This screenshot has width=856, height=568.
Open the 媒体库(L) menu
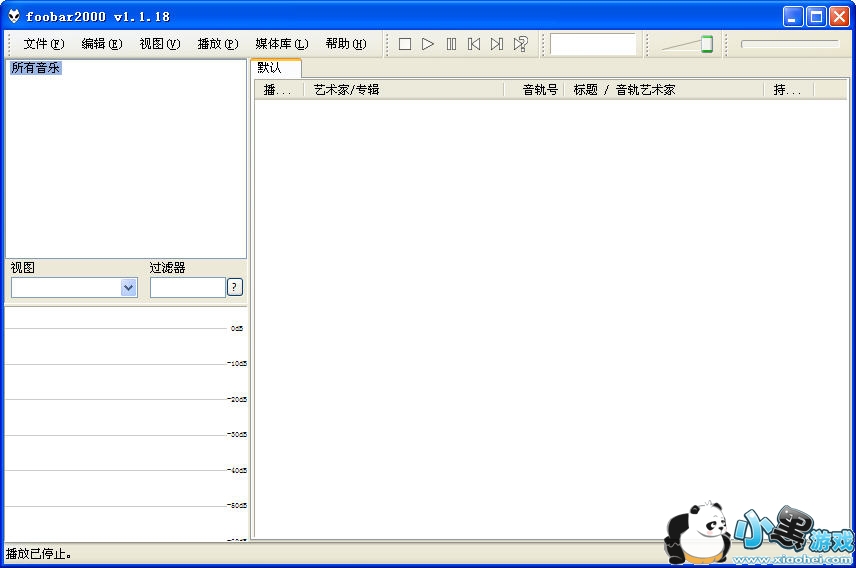coord(282,44)
